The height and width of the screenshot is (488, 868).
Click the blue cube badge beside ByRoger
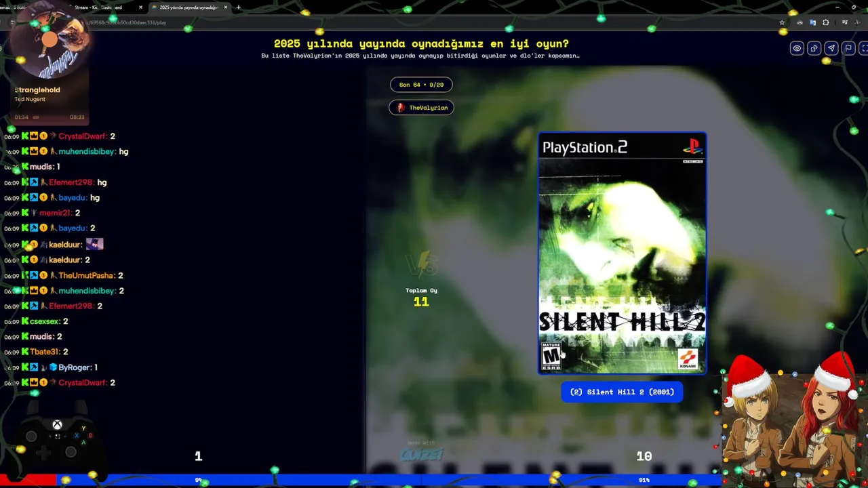click(53, 367)
